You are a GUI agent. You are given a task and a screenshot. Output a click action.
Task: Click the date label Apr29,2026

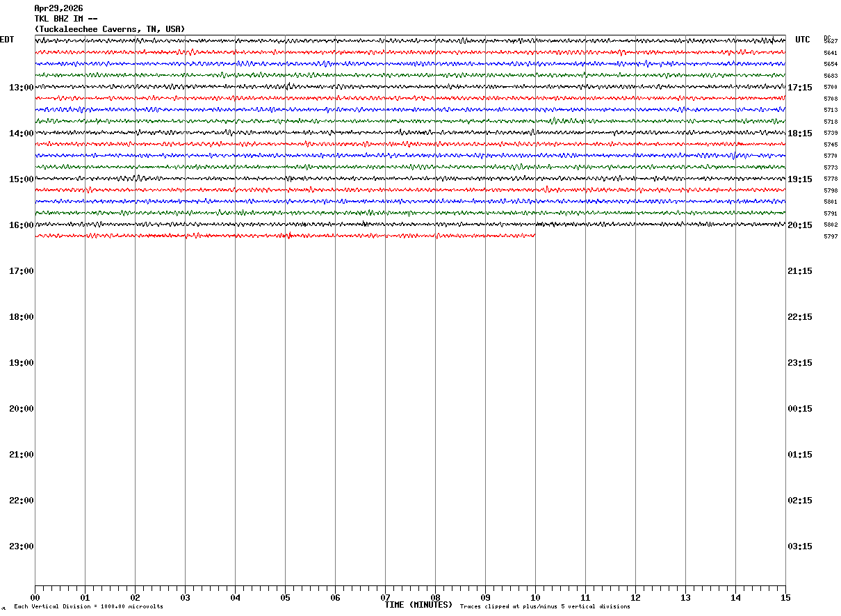tap(58, 8)
